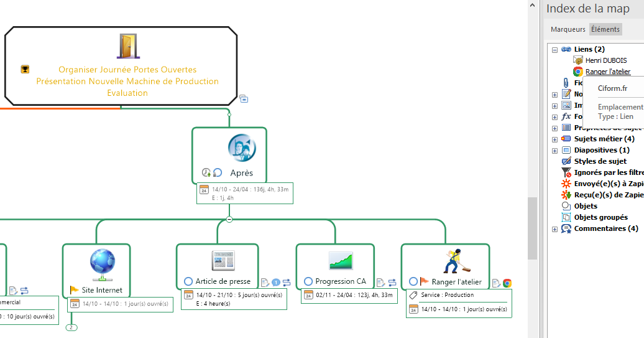Click the orange flag on Ranger l'atelier
The height and width of the screenshot is (338, 644).
click(424, 281)
